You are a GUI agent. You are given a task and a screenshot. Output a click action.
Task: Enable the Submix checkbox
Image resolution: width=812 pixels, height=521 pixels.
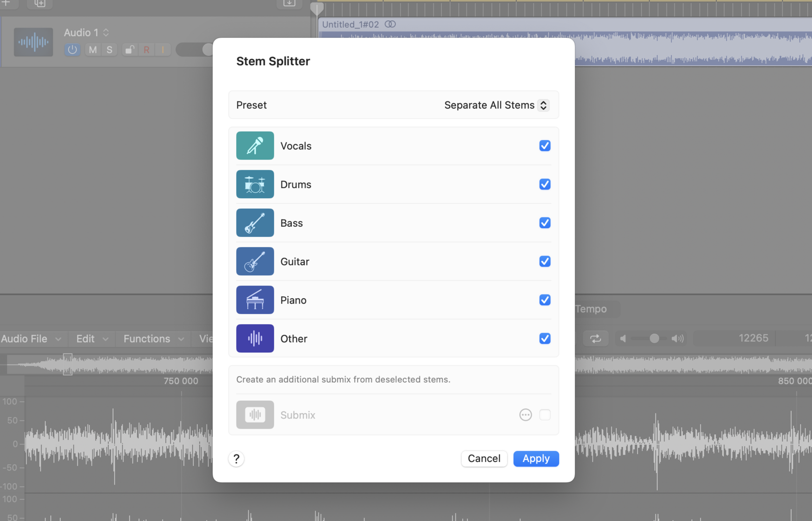pyautogui.click(x=545, y=415)
